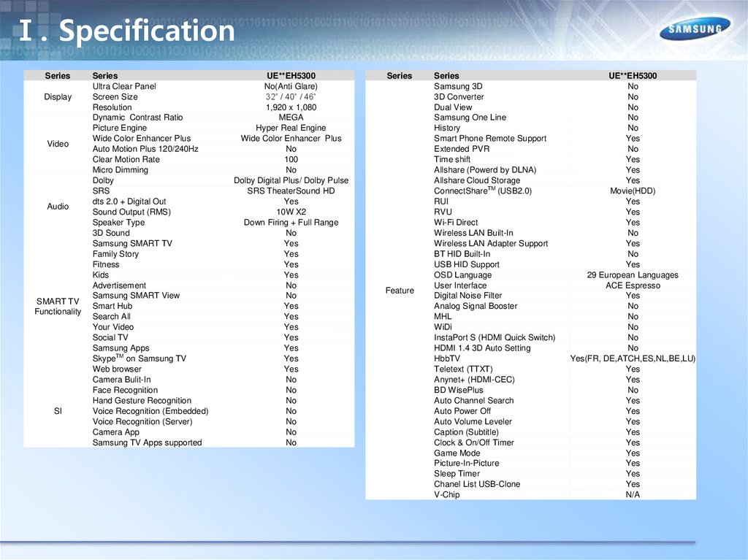
Task: Select the 'Clear Motion Rate' label
Action: (x=126, y=159)
